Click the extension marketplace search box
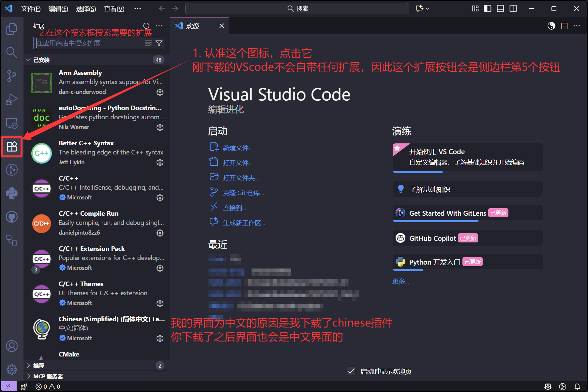The height and width of the screenshot is (392, 588). pyautogui.click(x=90, y=43)
